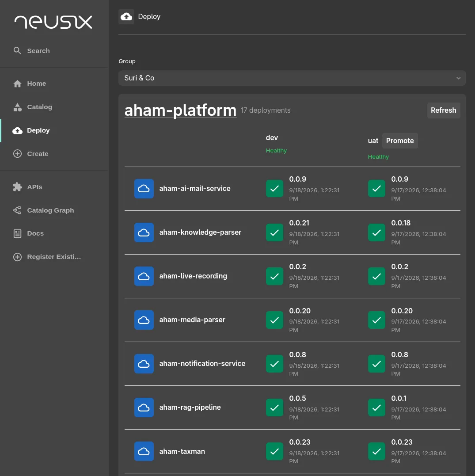475x476 pixels.
Task: Click the aham-knowledge-parser cloud icon
Action: (x=144, y=232)
